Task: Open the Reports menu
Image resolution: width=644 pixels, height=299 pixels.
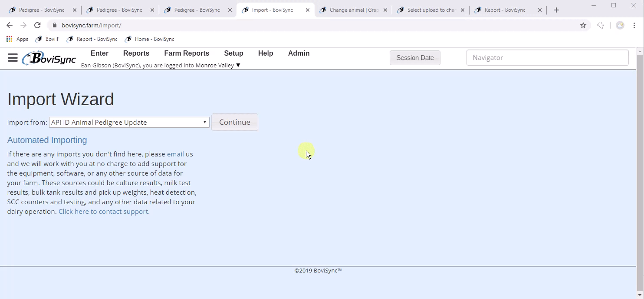Action: (136, 53)
